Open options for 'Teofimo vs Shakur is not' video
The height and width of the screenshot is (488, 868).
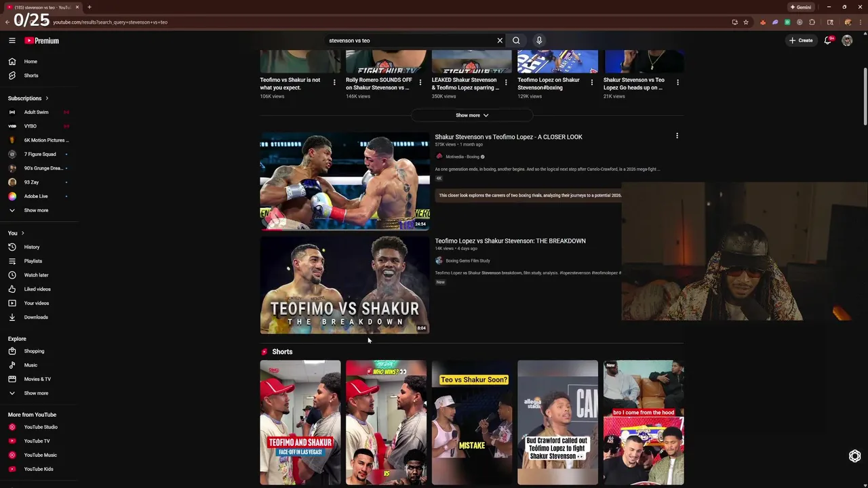click(x=334, y=82)
